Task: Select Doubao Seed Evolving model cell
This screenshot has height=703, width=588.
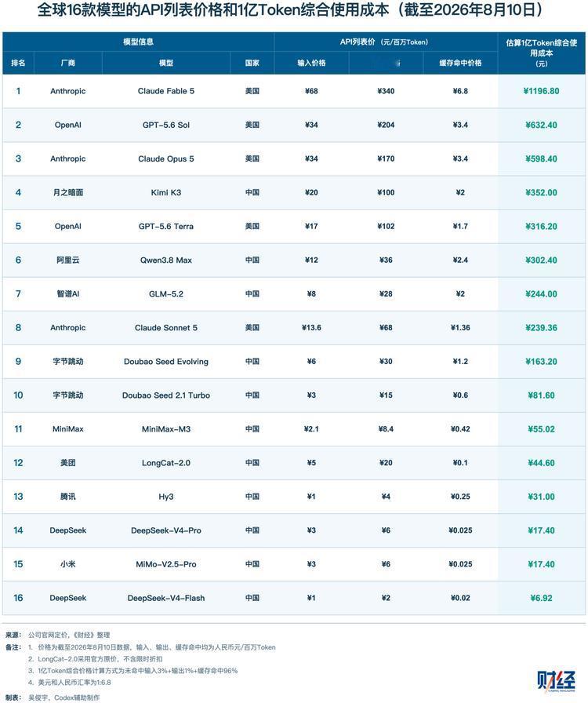Action: (166, 362)
